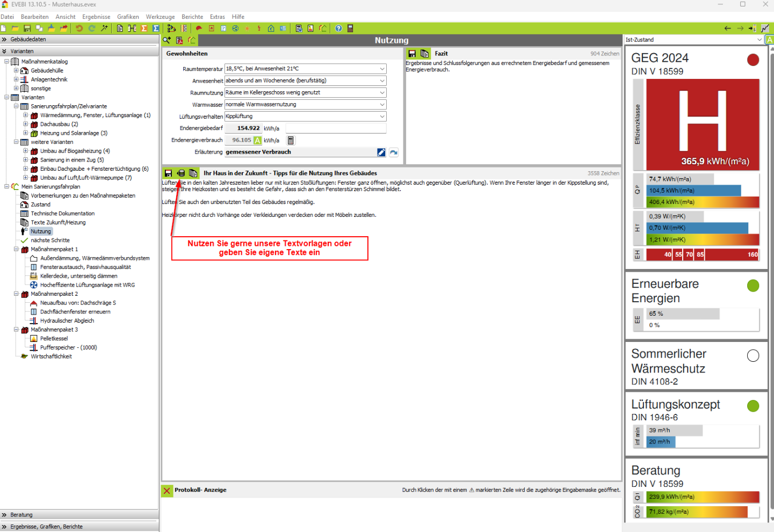The height and width of the screenshot is (532, 774).
Task: Save the Fazit text with disk icon
Action: [x=412, y=54]
